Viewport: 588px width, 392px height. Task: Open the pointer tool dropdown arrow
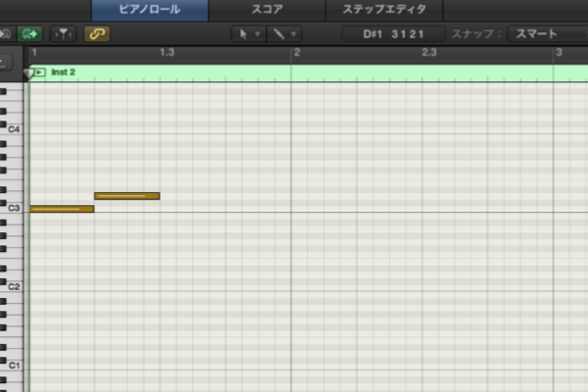point(258,34)
